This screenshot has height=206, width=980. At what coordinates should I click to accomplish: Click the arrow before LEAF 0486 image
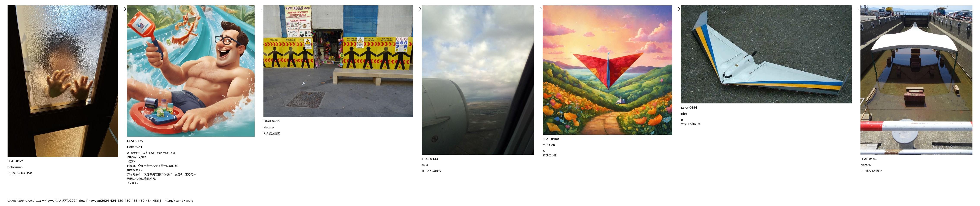click(856, 9)
